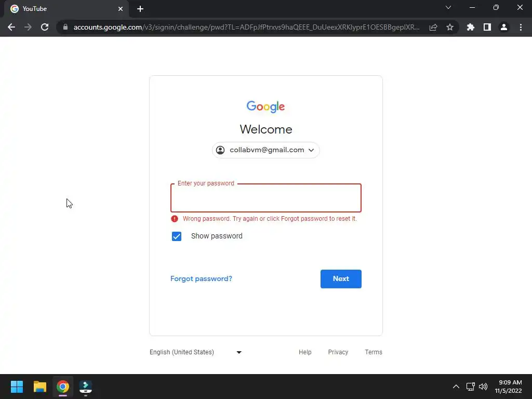Bookmark this page with the star

click(x=450, y=27)
